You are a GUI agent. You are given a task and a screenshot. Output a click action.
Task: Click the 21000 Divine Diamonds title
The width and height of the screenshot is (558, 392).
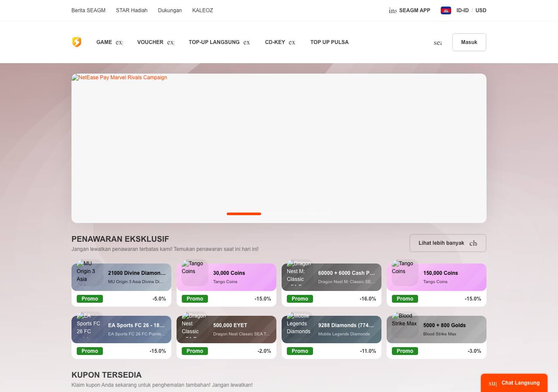(x=137, y=273)
